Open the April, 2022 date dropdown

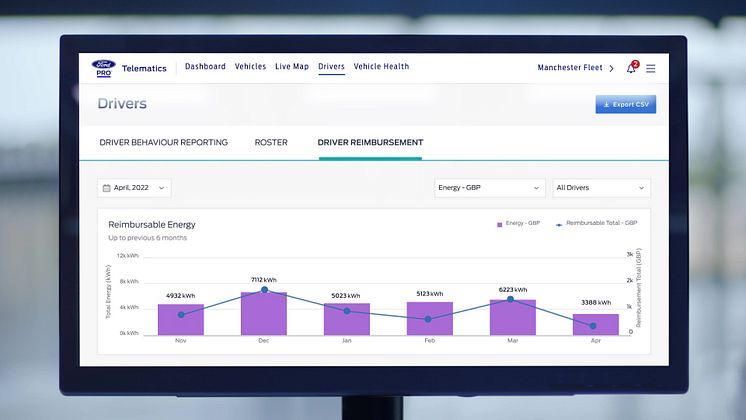pyautogui.click(x=134, y=188)
